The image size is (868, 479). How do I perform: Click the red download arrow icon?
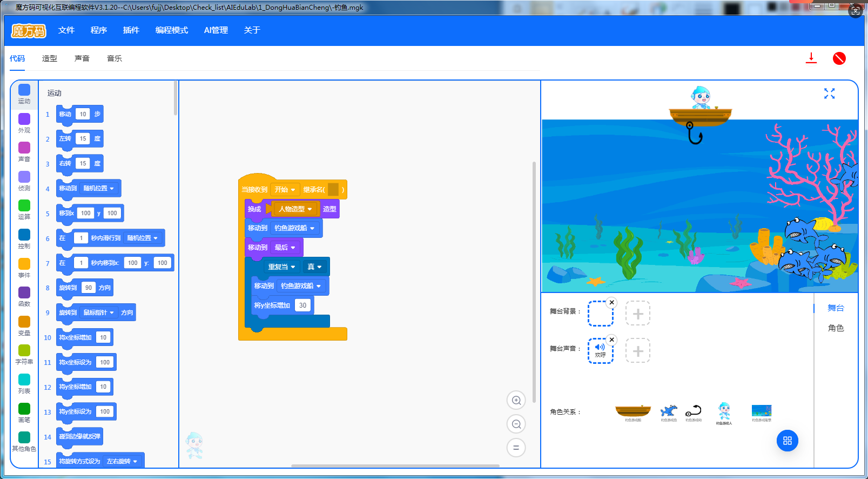point(811,58)
